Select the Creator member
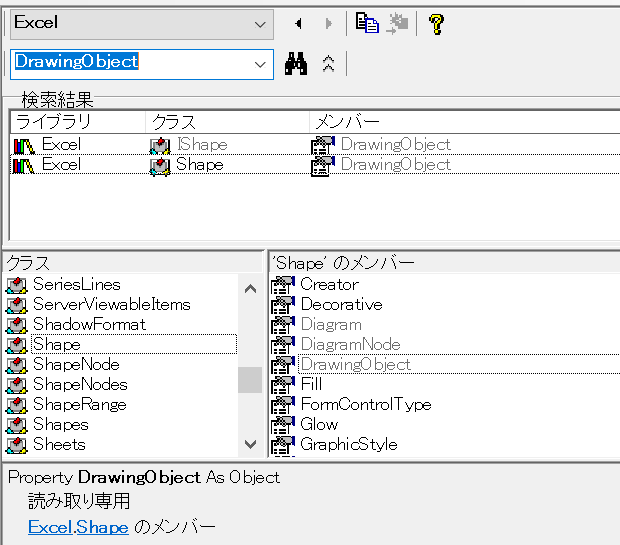The image size is (620, 545). click(x=329, y=284)
